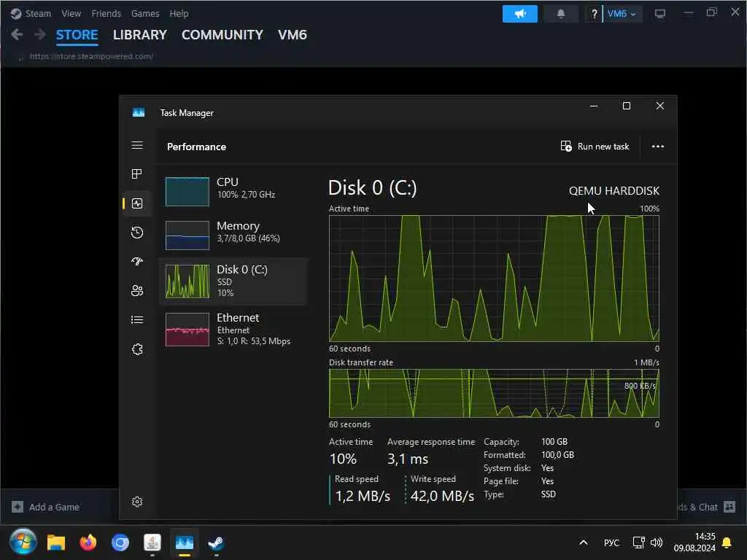Select the Disk 0 (C:) entry
The width and height of the screenshot is (747, 560).
(x=233, y=281)
